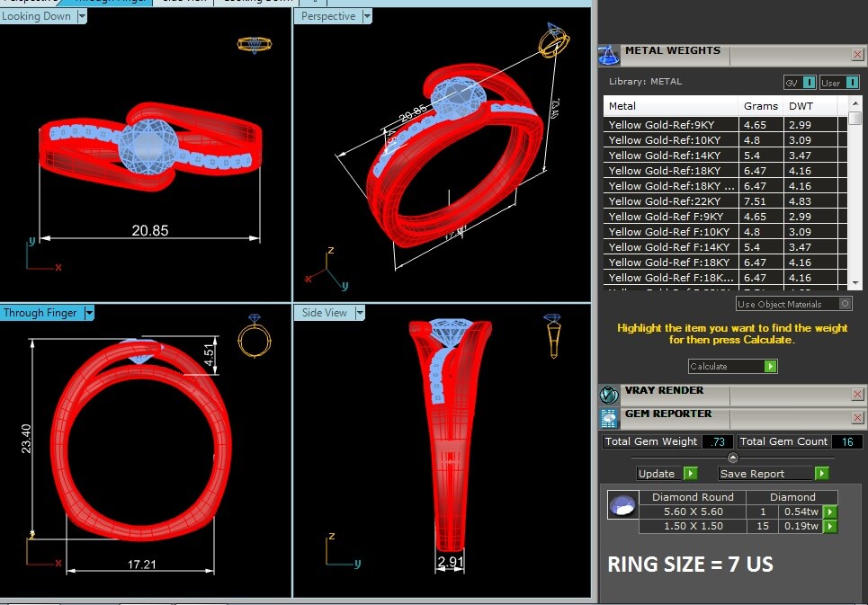Click the Gem Reporter panel icon

[609, 419]
